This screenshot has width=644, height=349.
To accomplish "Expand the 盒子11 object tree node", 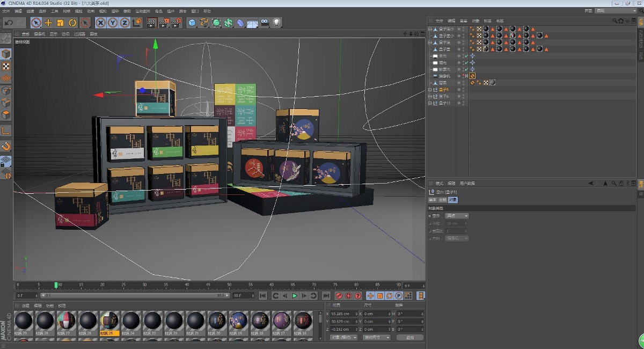I will 430,103.
